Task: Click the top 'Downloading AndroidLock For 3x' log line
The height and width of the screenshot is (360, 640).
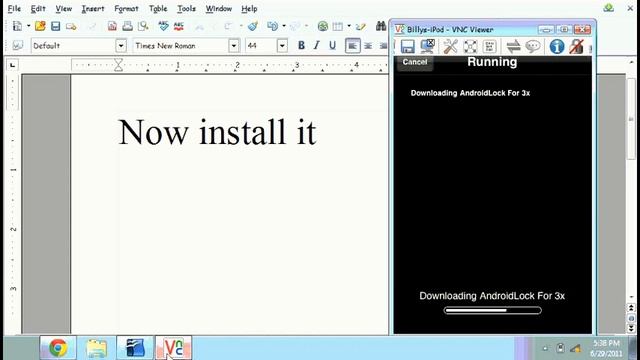Action: coord(470,93)
